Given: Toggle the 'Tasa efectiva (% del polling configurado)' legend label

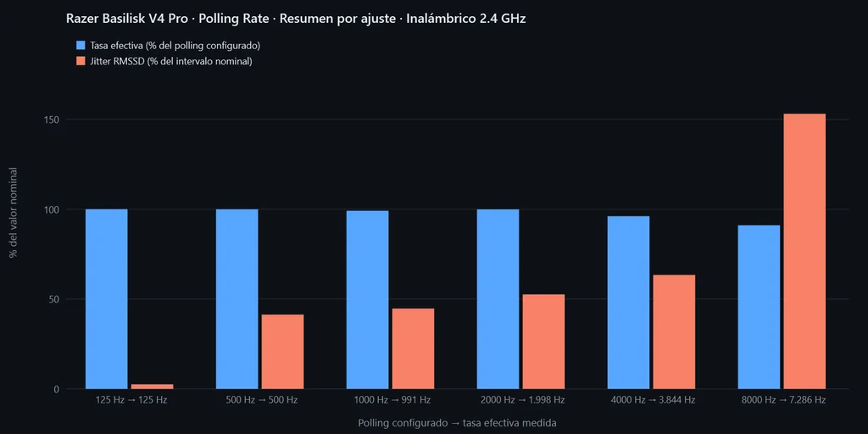Looking at the screenshot, I should [x=175, y=46].
